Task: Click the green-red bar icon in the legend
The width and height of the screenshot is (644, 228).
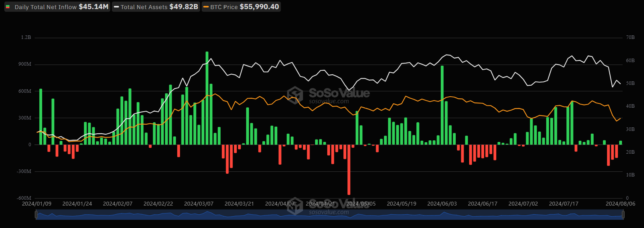Action: (x=8, y=7)
